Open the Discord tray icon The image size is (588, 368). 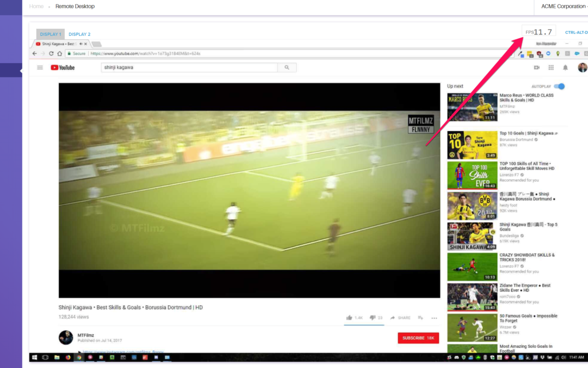point(456,358)
